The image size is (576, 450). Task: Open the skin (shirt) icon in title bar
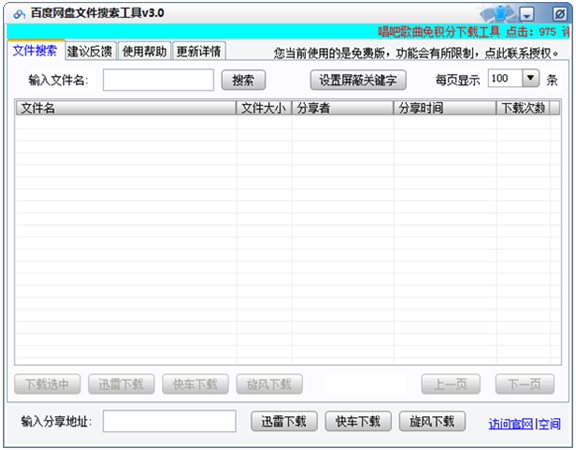tap(499, 14)
